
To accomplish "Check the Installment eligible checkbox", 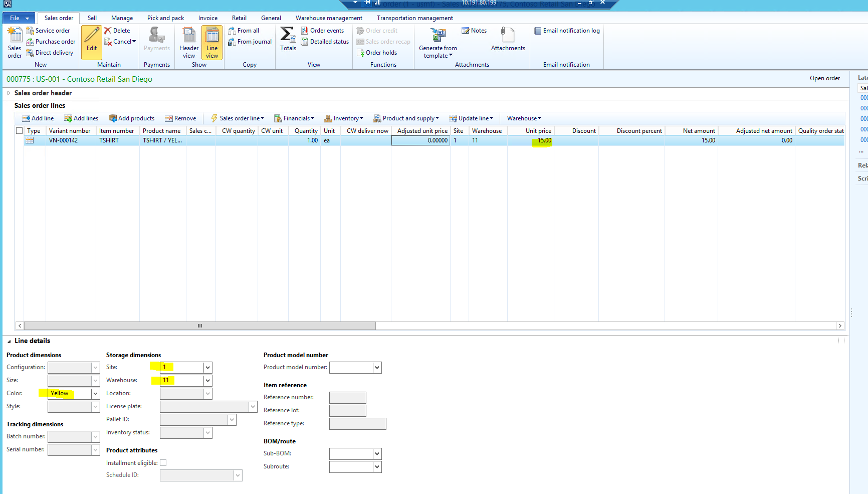I will coord(163,463).
